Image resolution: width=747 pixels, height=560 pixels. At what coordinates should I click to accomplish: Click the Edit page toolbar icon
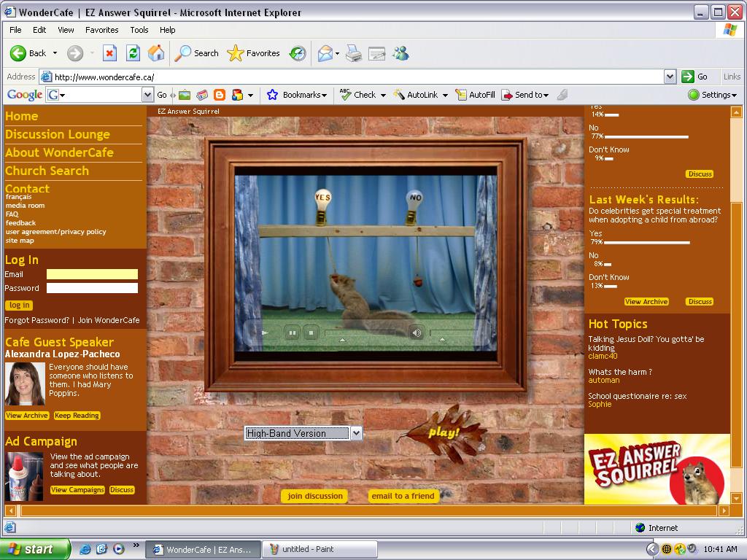click(x=376, y=53)
